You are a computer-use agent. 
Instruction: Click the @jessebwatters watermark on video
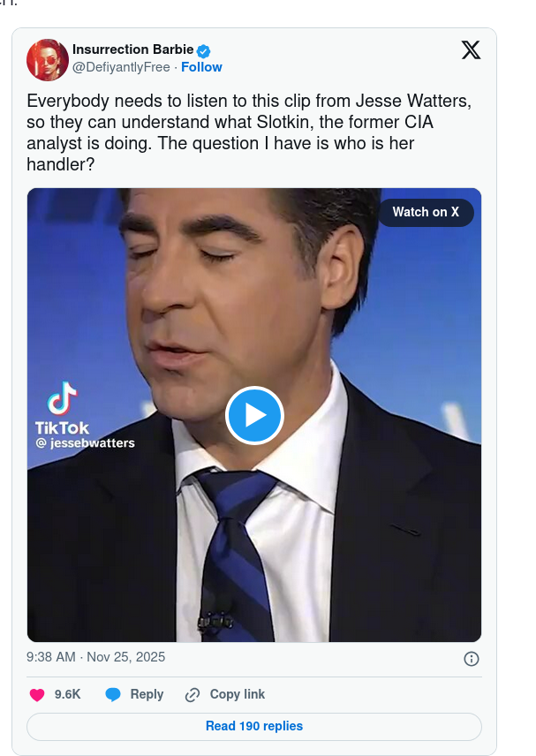point(86,442)
